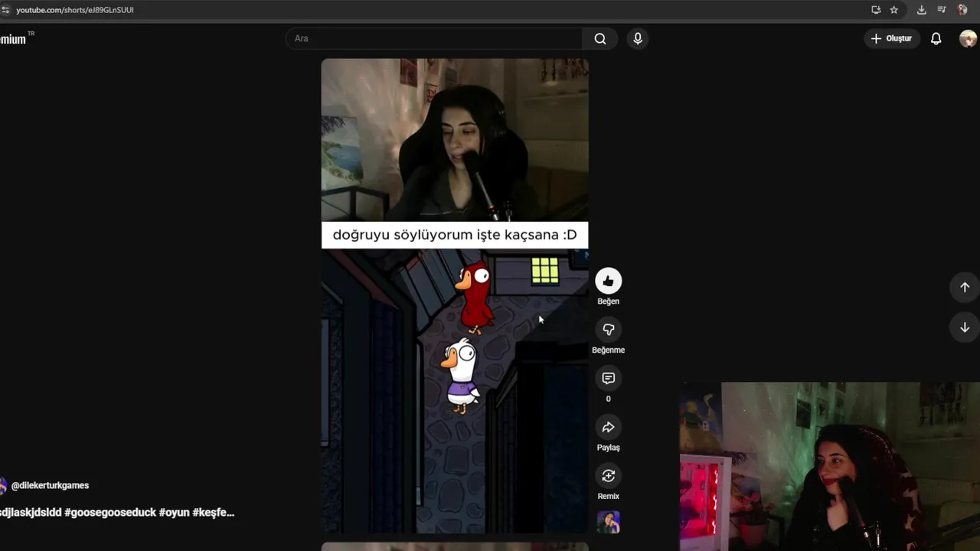Open the browser downloads icon

921,10
